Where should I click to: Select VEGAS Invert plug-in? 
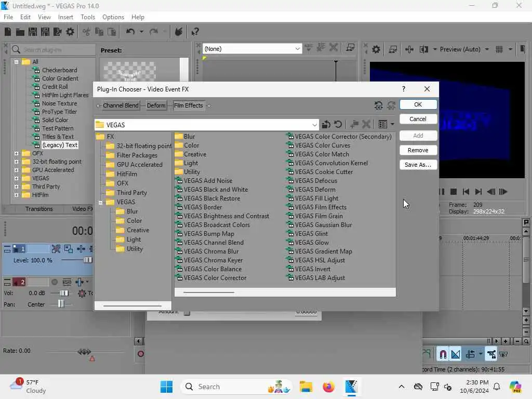pyautogui.click(x=309, y=269)
